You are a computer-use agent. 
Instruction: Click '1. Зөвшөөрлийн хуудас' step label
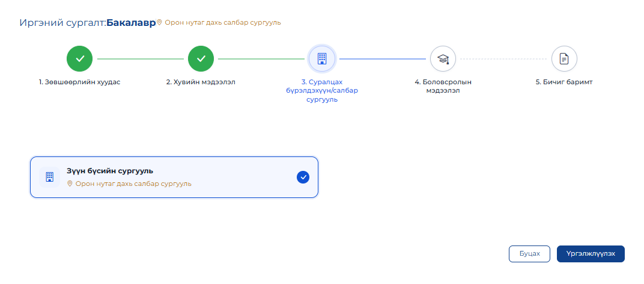coord(80,82)
